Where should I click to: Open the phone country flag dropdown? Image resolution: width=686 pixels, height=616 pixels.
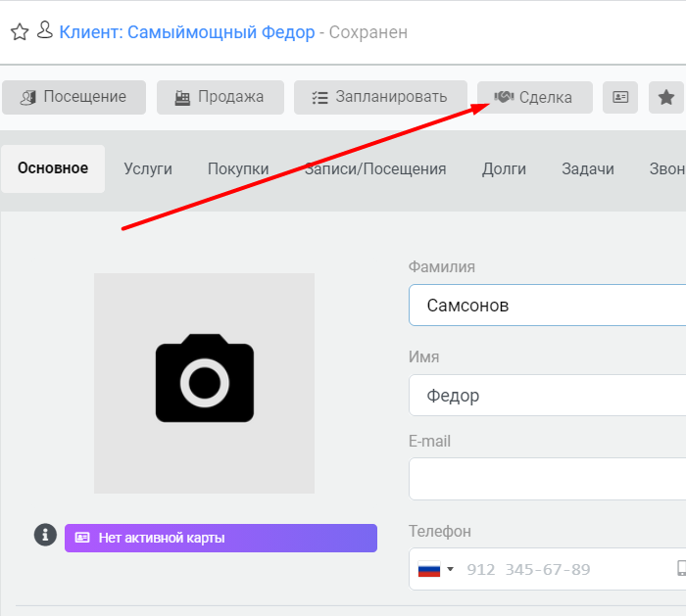pos(436,569)
